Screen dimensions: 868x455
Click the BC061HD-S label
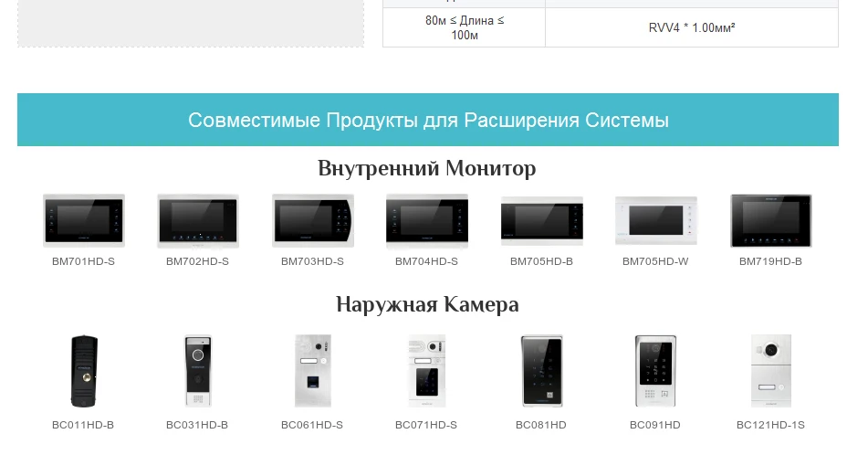(312, 425)
